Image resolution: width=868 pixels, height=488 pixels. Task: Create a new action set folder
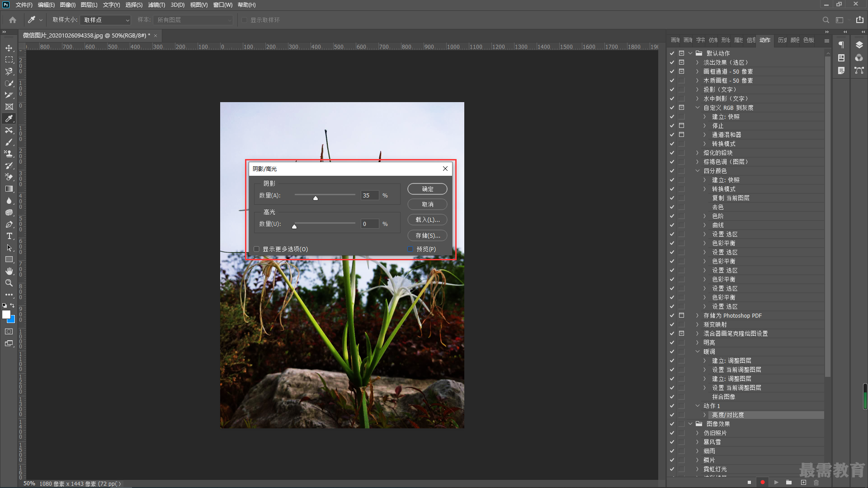click(x=789, y=483)
